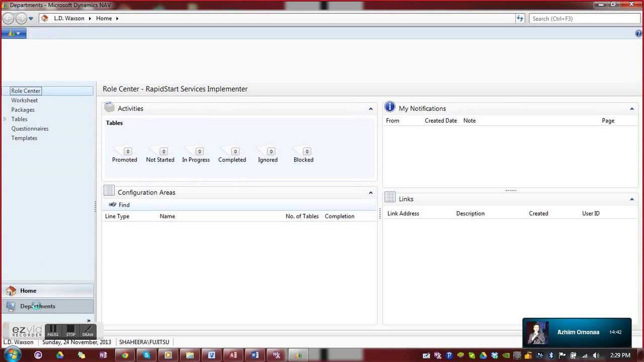Click the Created Date column header

pos(441,121)
